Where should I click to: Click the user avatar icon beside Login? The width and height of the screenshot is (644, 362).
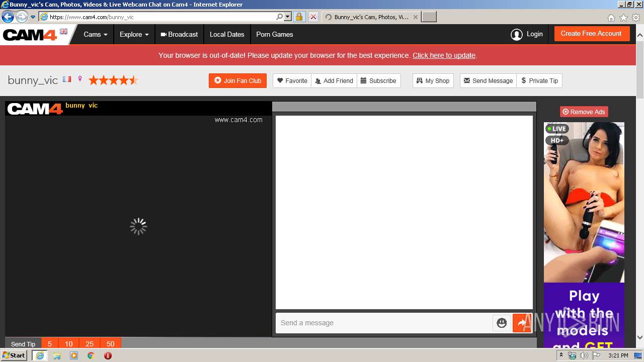(x=517, y=34)
